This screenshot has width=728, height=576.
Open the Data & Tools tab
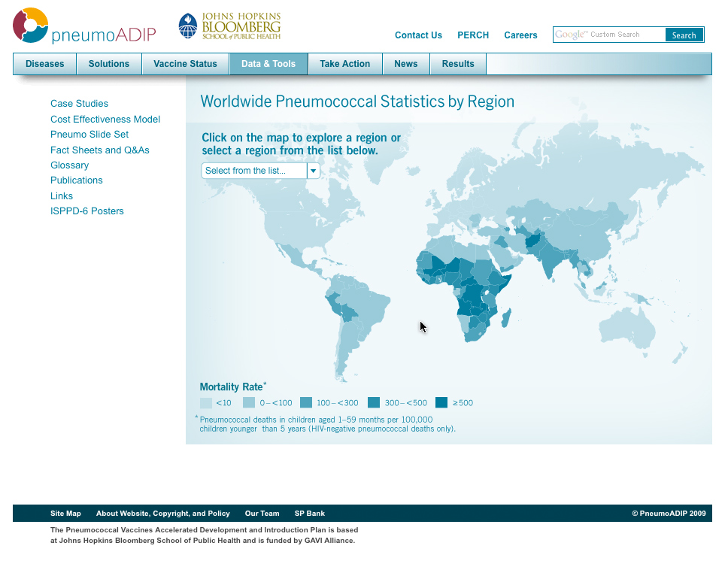pos(268,64)
